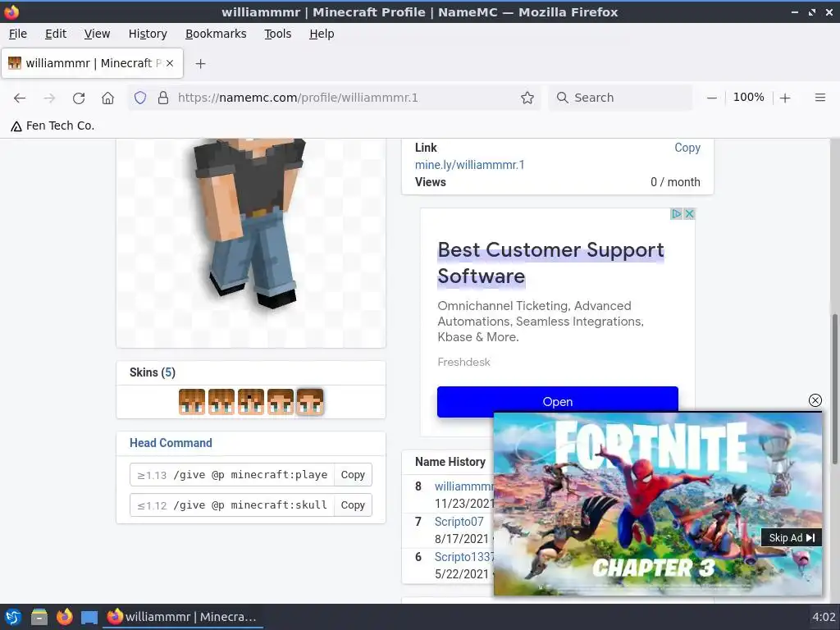Open the View menu

[x=97, y=34]
